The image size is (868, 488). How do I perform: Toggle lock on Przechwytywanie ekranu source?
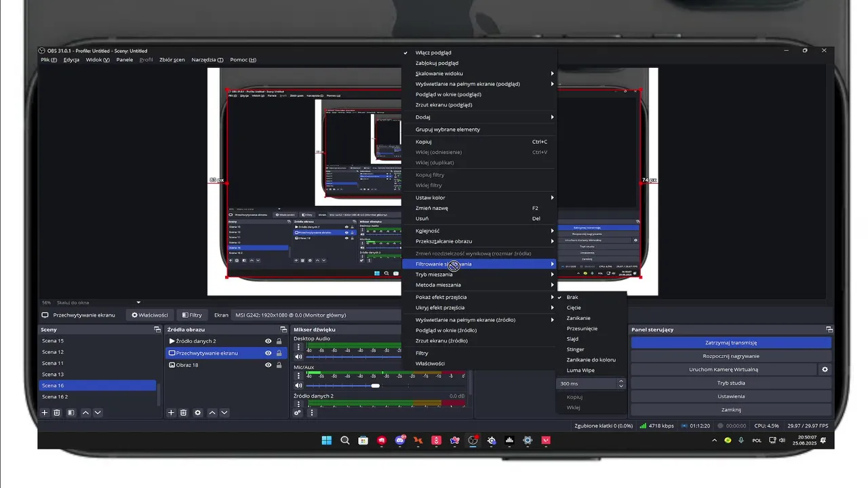point(279,353)
